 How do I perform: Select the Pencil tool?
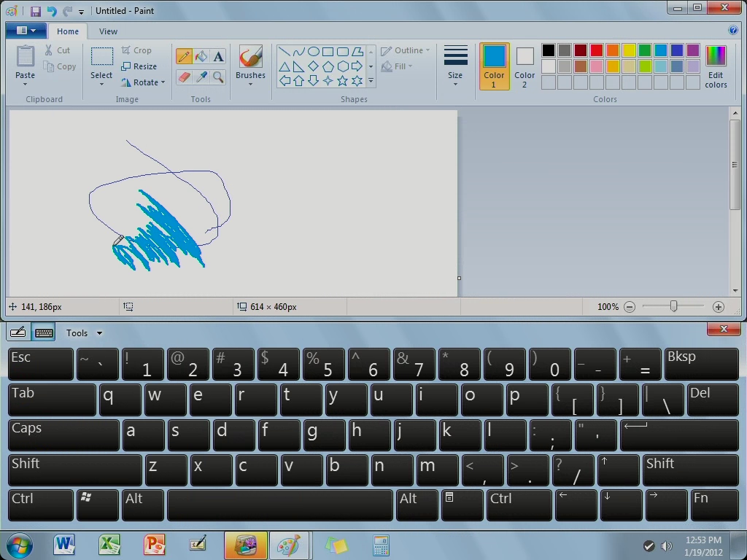pos(184,57)
